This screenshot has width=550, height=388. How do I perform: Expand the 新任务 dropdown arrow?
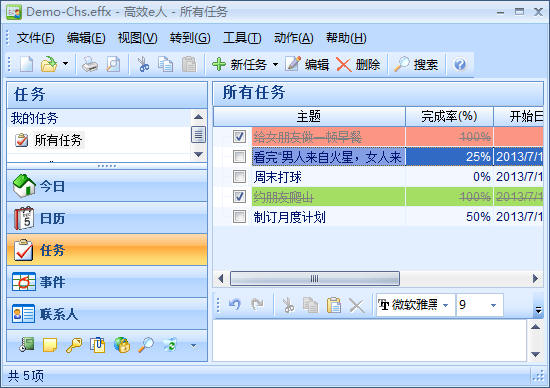(x=275, y=65)
